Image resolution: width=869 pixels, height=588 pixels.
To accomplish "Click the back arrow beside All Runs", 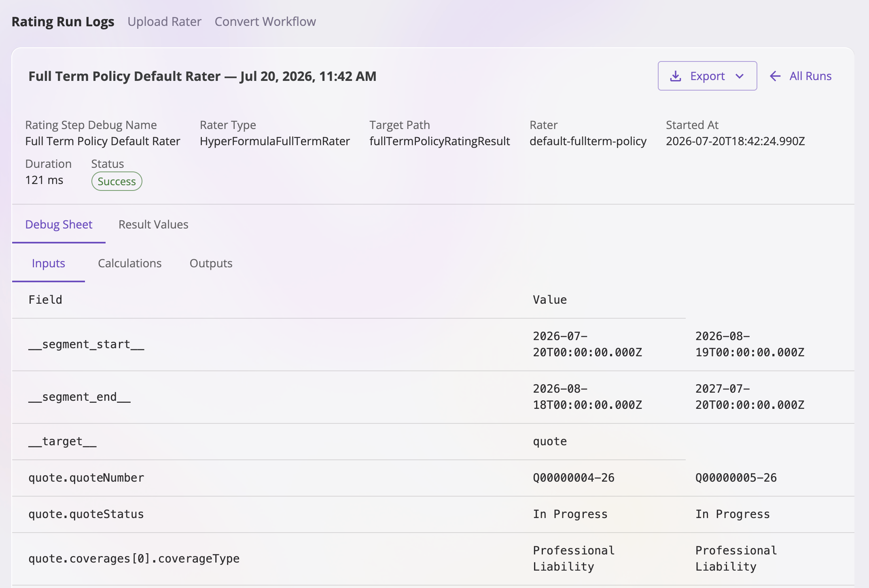I will tap(775, 76).
